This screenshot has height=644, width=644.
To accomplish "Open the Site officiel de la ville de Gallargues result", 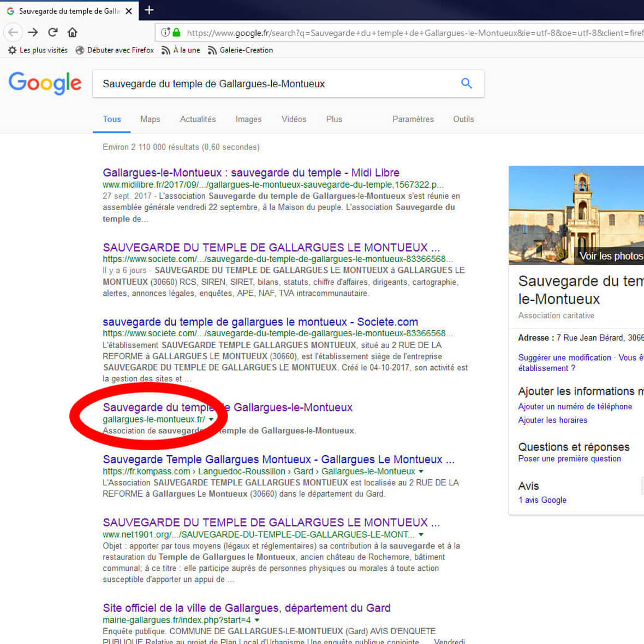I will pos(247,608).
